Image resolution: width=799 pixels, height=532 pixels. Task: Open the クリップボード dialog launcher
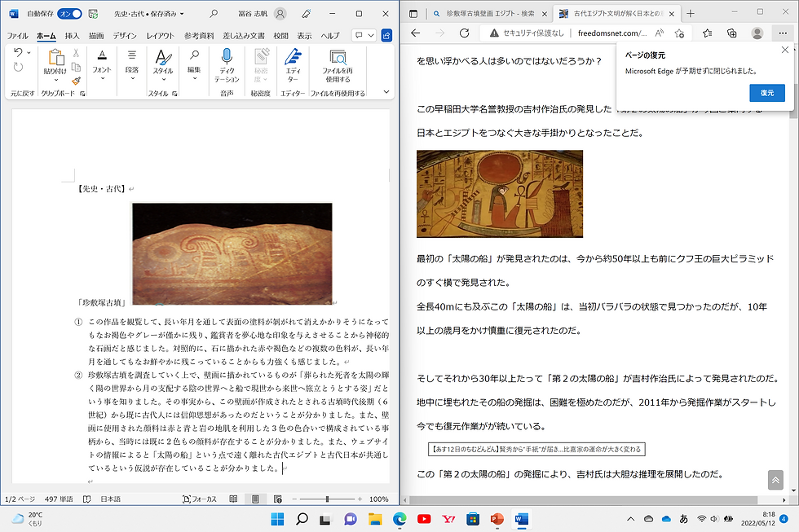[82, 94]
